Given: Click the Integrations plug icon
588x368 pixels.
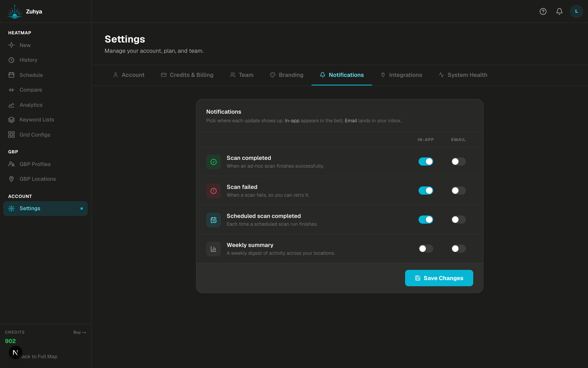Looking at the screenshot, I should (383, 75).
